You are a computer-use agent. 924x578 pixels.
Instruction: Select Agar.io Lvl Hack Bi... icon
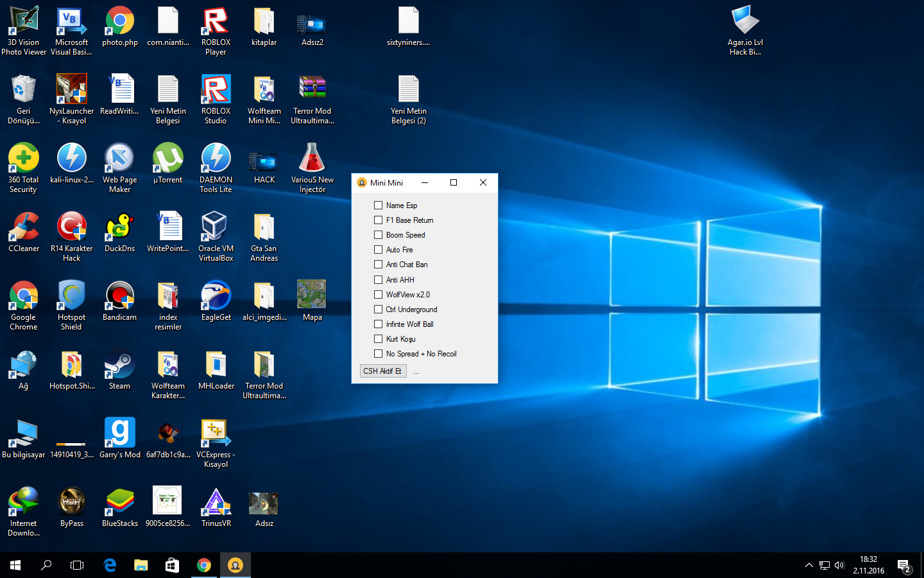(745, 31)
